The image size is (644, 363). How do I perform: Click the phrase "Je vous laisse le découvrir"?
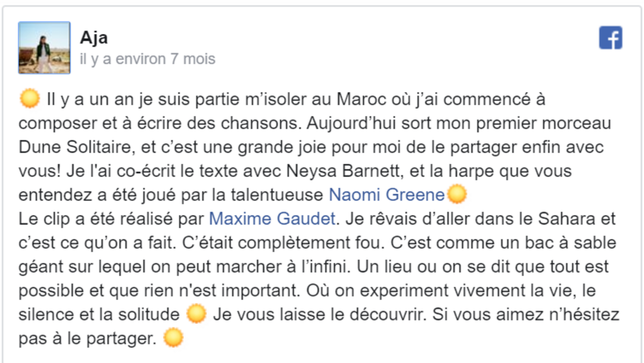pos(318,314)
